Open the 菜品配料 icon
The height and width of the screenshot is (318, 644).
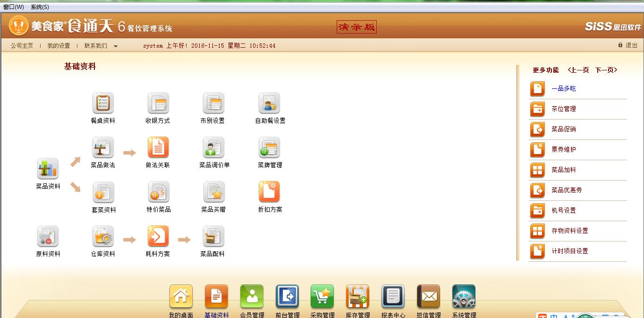pyautogui.click(x=213, y=236)
